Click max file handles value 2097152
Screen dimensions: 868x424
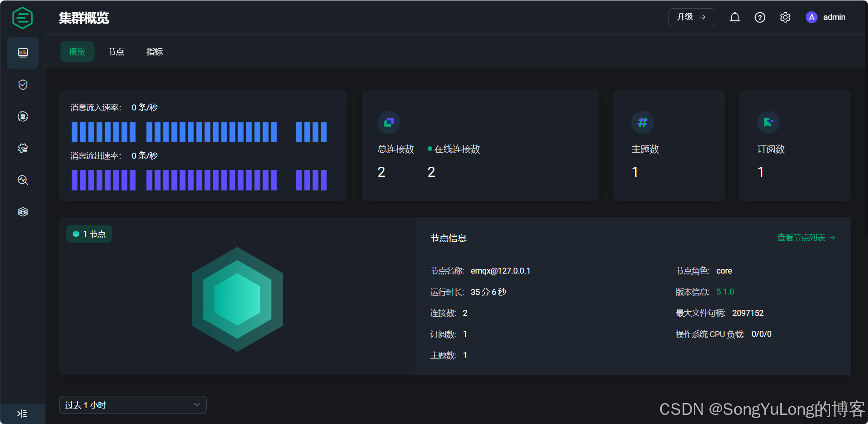coord(748,313)
